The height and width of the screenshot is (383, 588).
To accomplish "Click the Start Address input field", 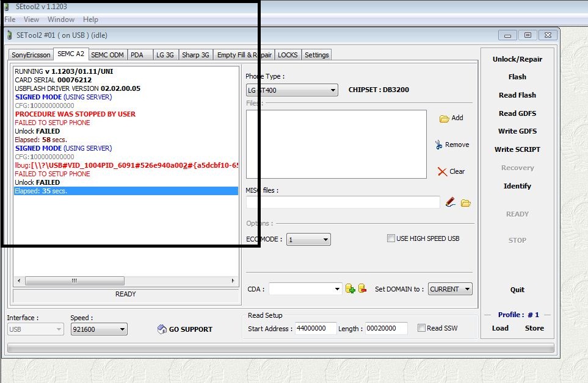I will pyautogui.click(x=316, y=328).
